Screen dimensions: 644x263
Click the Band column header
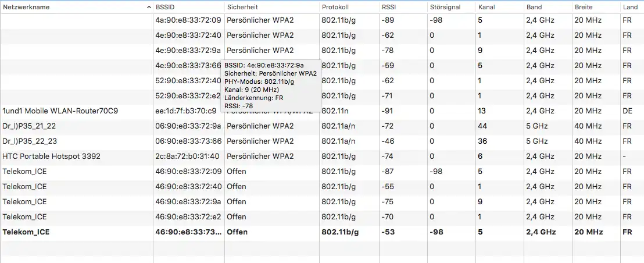point(534,7)
